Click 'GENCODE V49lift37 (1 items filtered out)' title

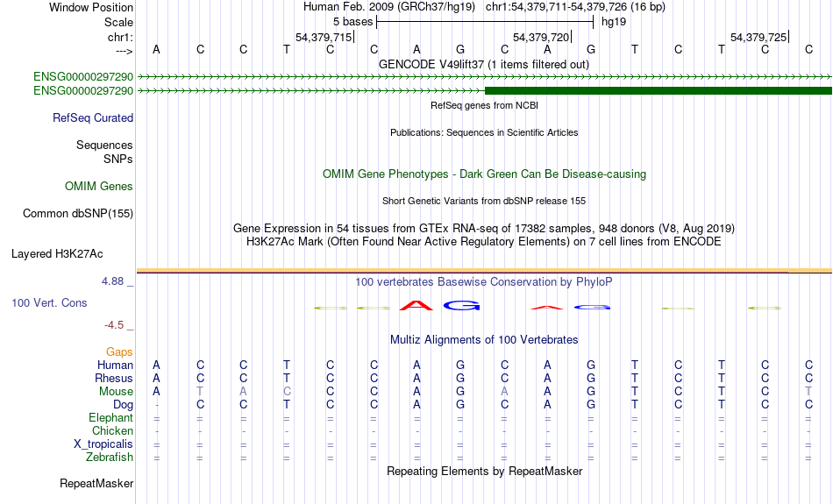tap(484, 64)
